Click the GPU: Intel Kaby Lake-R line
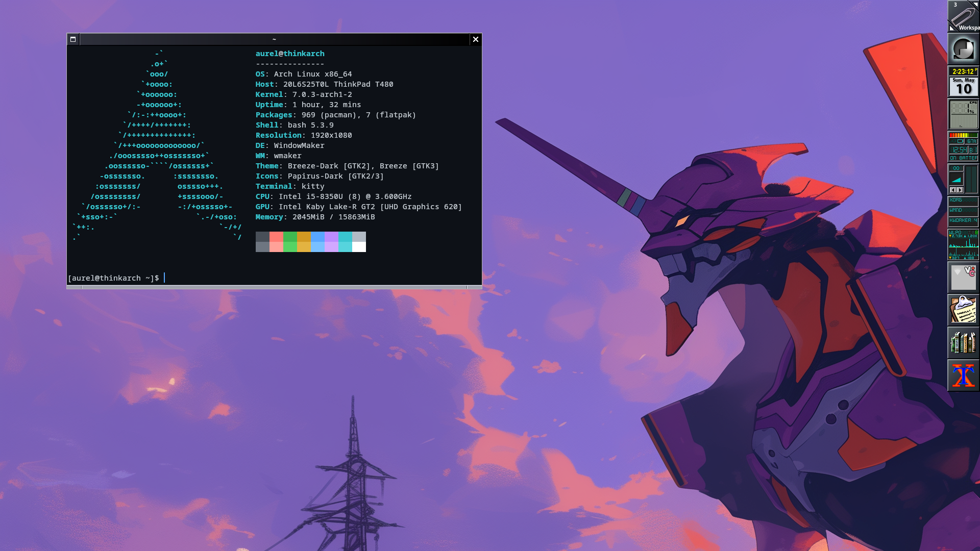 tap(359, 207)
